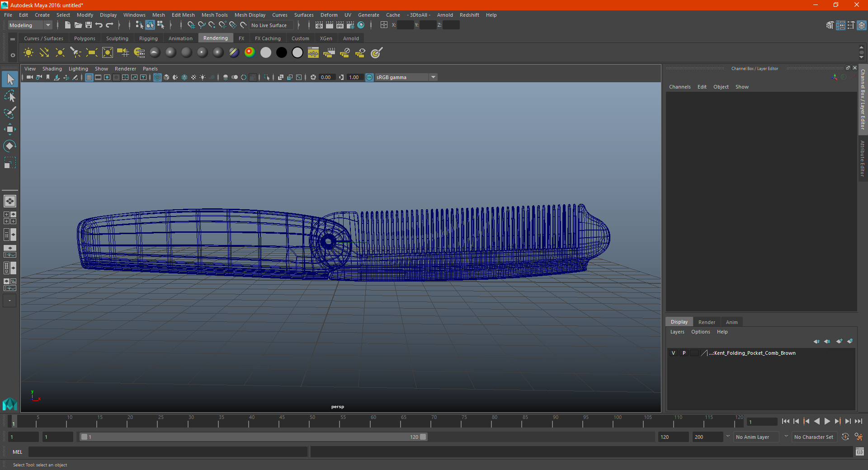
Task: Open the Windows menu
Action: [134, 15]
